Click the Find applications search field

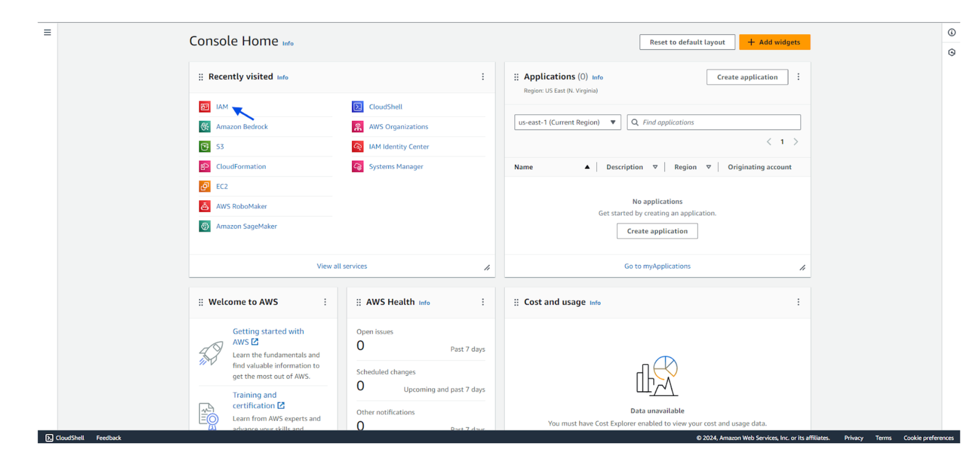718,122
